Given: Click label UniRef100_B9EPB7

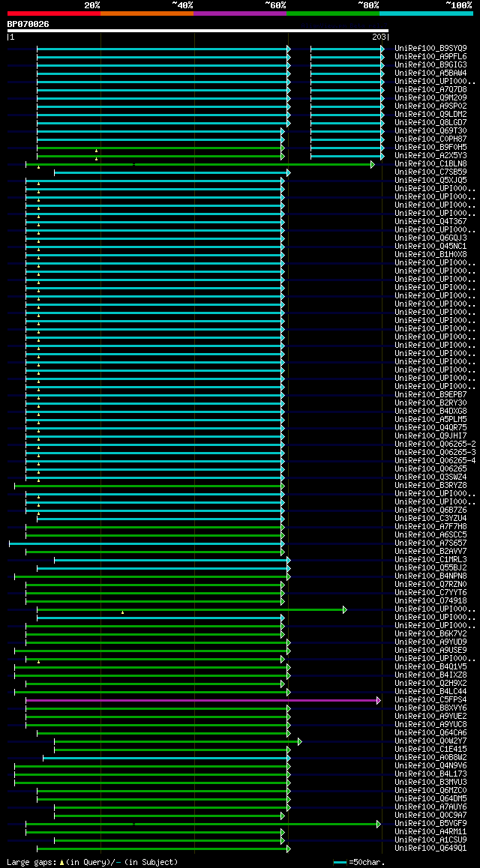Looking at the screenshot, I should 430,395.
